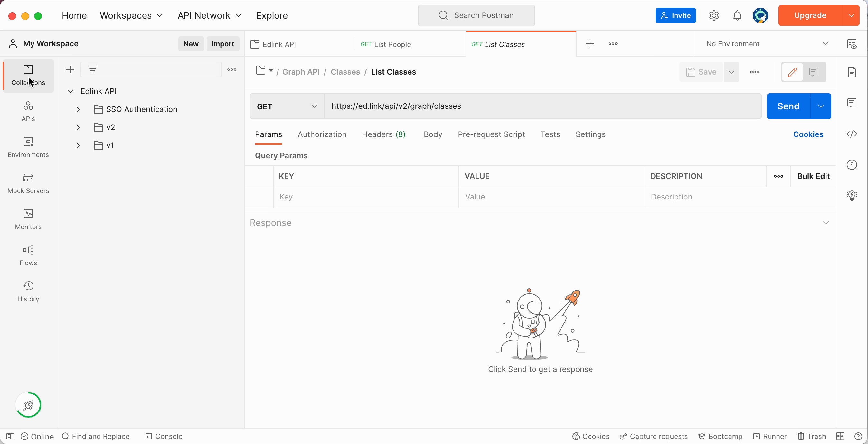Click the New button
868x444 pixels.
pyautogui.click(x=191, y=44)
